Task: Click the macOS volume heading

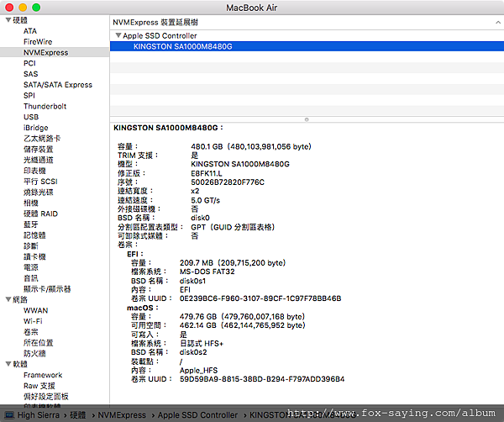Action: 143,308
